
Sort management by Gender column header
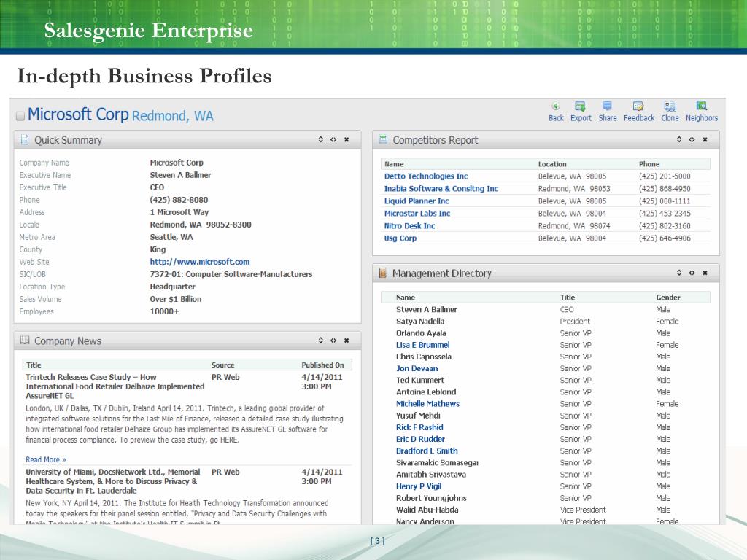point(668,297)
